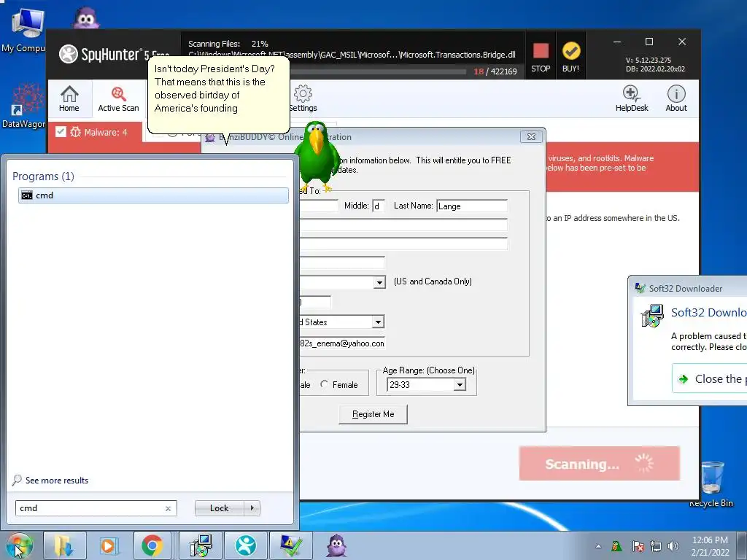Screen dimensions: 747x560
Task: Select the cmd program result
Action: point(153,195)
